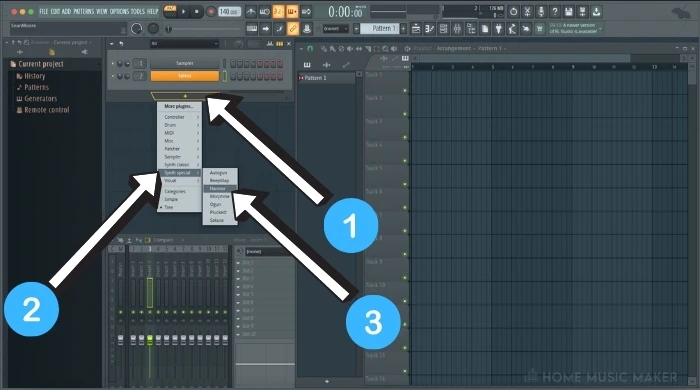Image resolution: width=700 pixels, height=390 pixels.
Task: Click the audio editor scissors icon
Action: tap(527, 12)
